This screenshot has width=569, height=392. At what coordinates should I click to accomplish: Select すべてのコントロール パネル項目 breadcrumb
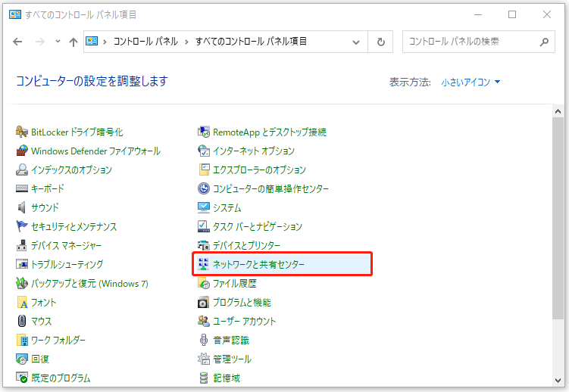[x=251, y=42]
